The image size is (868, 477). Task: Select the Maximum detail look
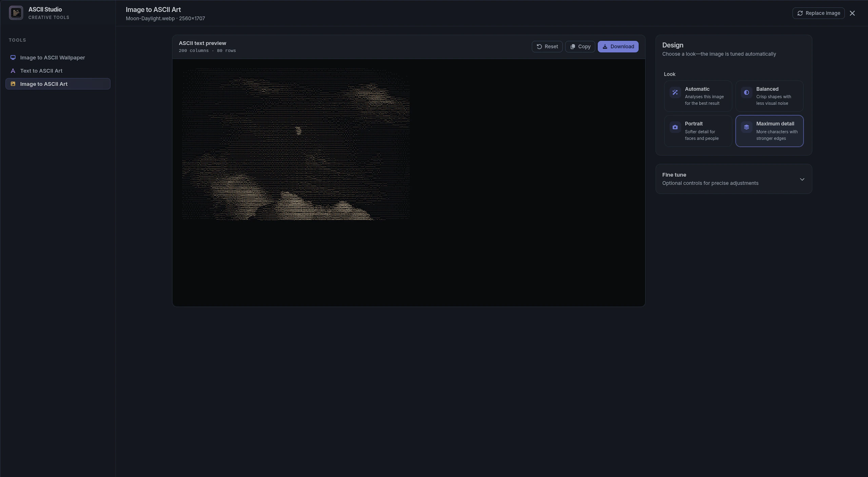[x=769, y=131]
